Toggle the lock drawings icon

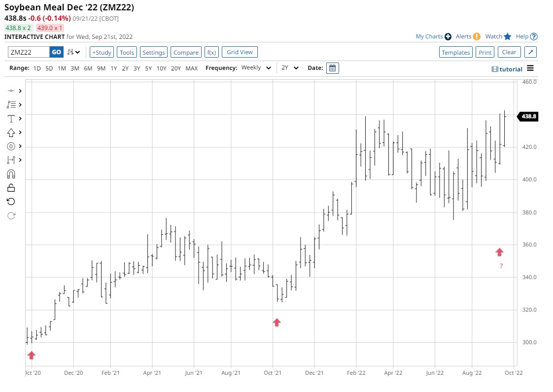pyautogui.click(x=11, y=188)
